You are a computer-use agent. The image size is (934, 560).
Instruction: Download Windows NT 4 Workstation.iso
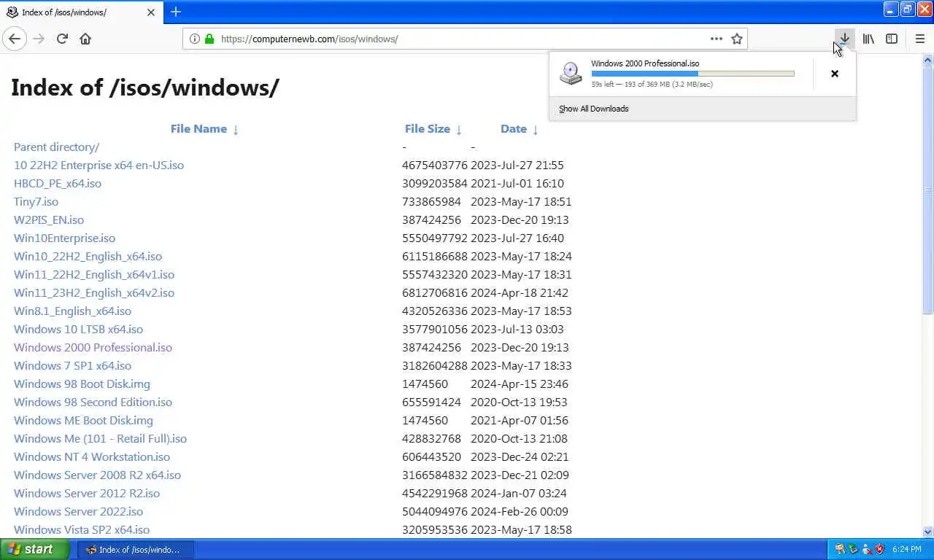pos(92,456)
